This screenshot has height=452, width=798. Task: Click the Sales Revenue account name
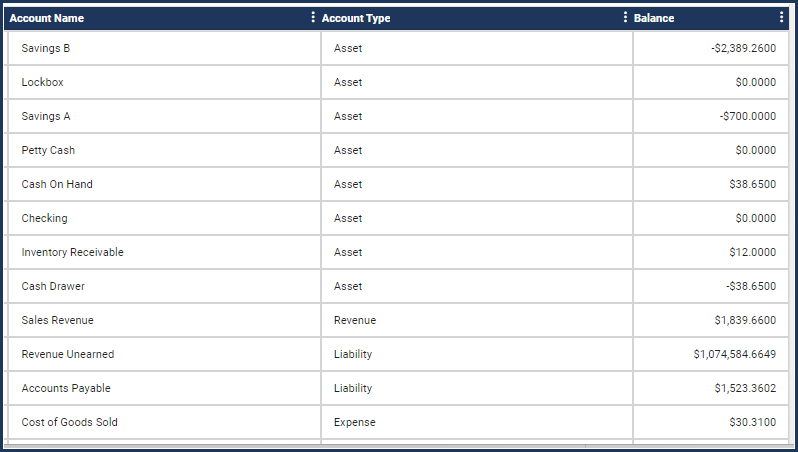coord(58,320)
